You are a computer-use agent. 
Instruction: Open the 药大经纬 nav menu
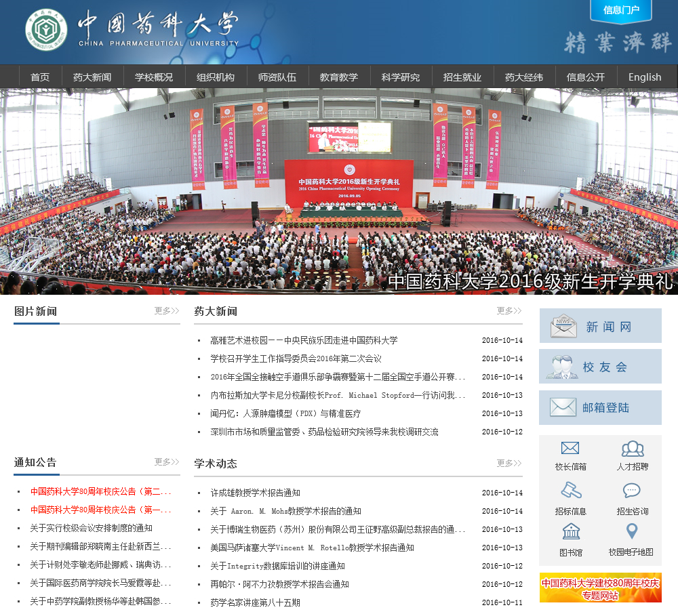(x=524, y=77)
